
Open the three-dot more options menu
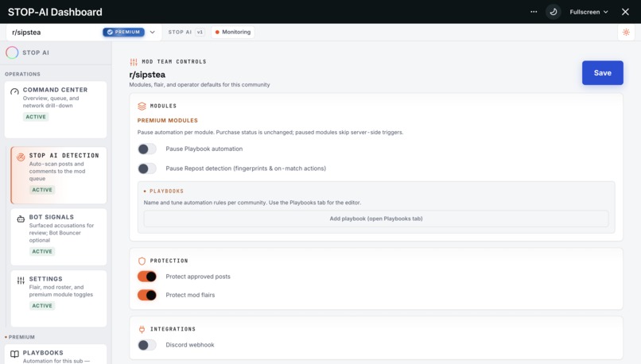(534, 12)
